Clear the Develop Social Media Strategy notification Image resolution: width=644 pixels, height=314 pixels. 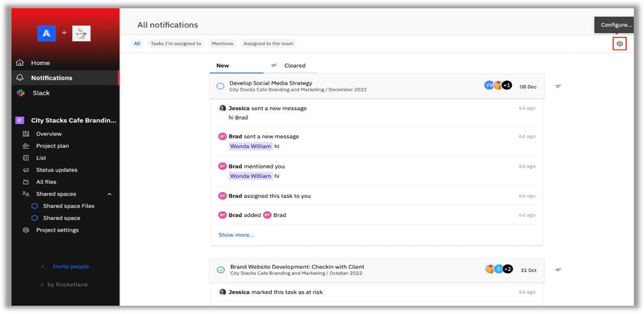click(558, 86)
